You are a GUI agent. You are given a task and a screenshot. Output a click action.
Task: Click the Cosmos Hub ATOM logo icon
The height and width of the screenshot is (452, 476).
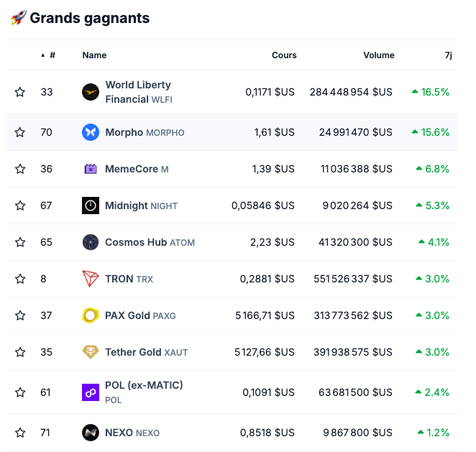(91, 242)
